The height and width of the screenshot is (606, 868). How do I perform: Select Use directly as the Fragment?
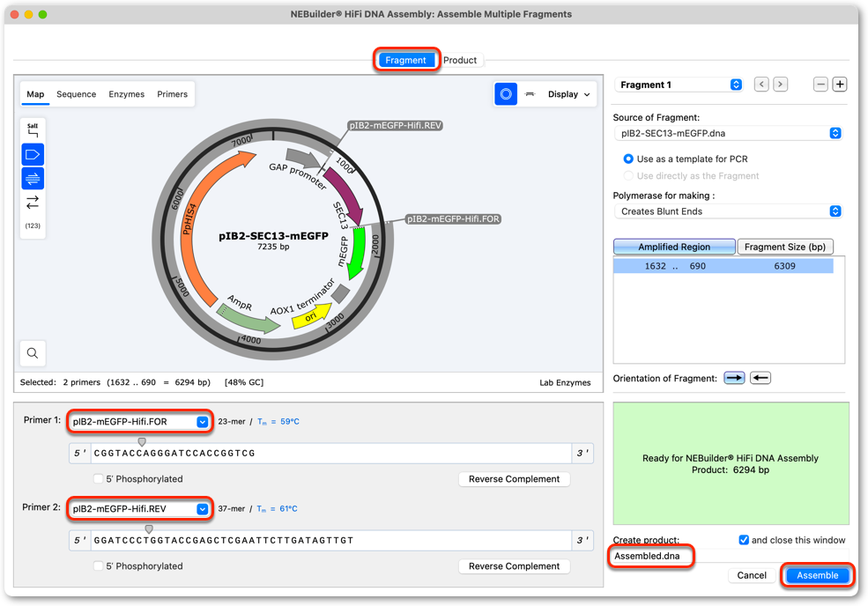(628, 176)
